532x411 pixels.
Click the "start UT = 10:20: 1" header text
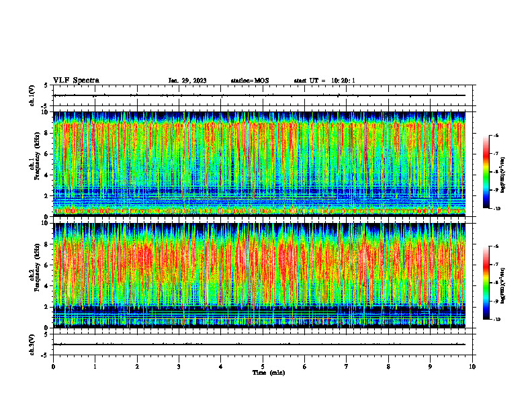(x=324, y=81)
